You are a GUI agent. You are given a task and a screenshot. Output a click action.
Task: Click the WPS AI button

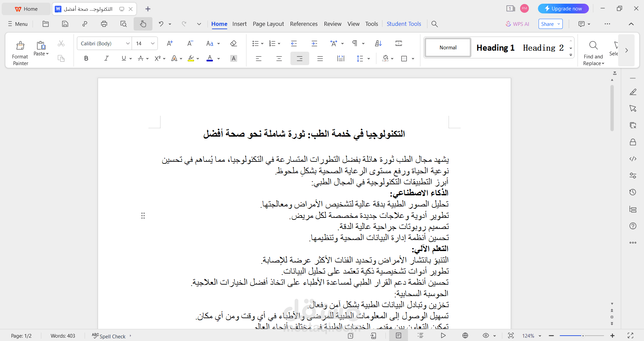517,24
